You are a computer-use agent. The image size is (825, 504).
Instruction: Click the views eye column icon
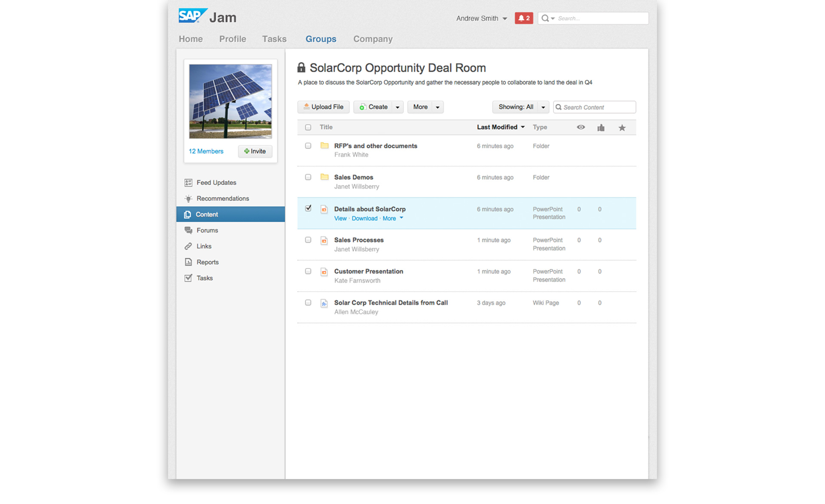coord(581,127)
